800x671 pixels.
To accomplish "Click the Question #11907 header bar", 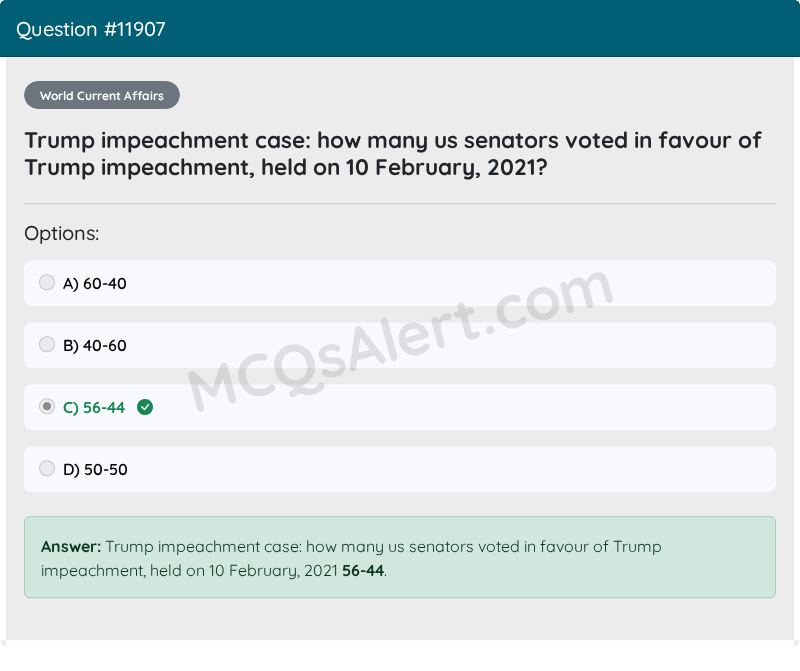I will [400, 29].
